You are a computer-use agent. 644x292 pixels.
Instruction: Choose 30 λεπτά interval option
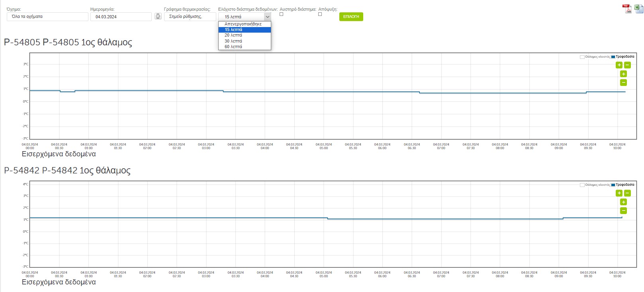(x=245, y=41)
